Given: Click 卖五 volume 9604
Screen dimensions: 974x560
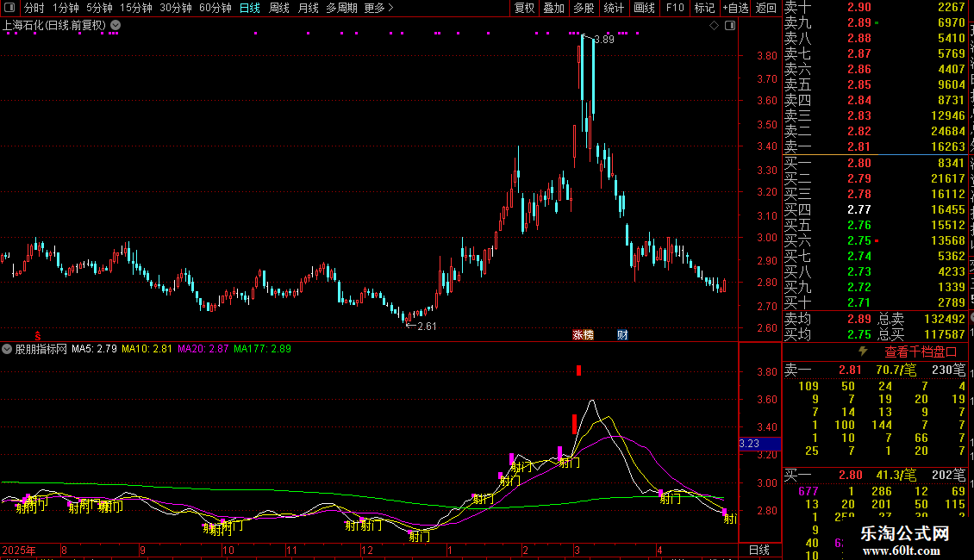Looking at the screenshot, I should click(x=951, y=84).
